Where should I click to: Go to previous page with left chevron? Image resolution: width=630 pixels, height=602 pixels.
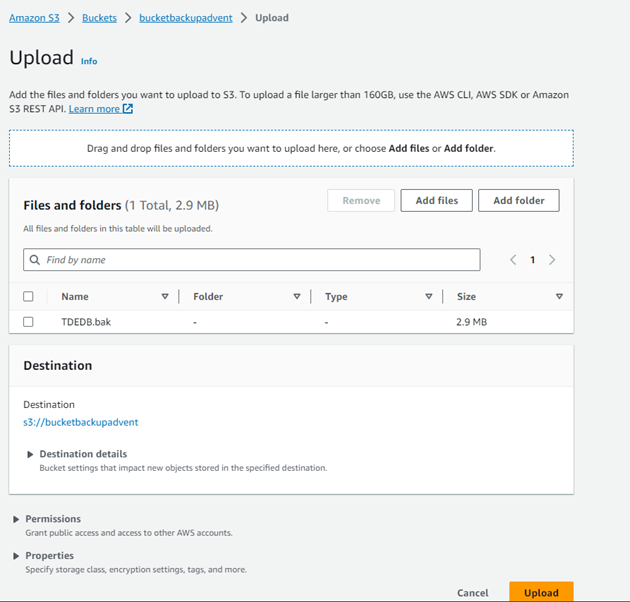tap(513, 260)
